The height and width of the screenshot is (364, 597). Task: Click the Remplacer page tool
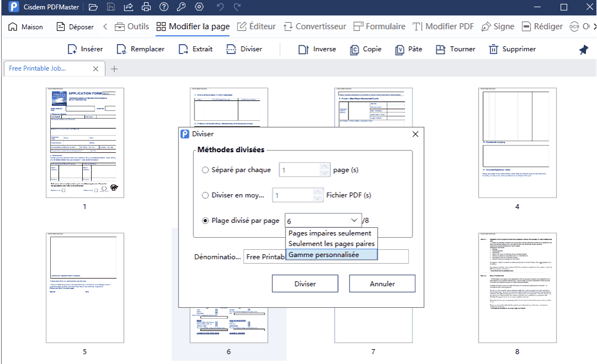(x=140, y=49)
